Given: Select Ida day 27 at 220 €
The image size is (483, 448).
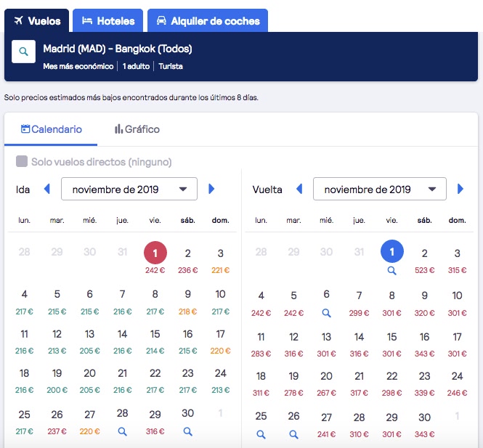Looking at the screenshot, I should (x=89, y=422).
